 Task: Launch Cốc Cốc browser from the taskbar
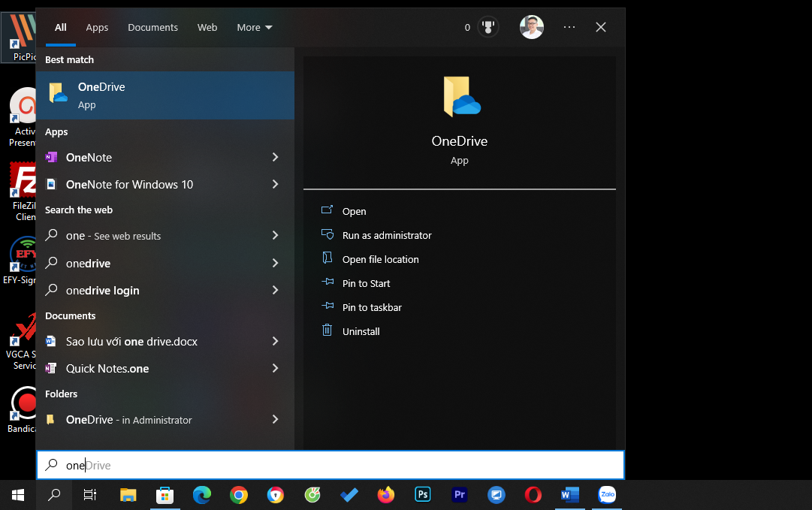point(312,495)
